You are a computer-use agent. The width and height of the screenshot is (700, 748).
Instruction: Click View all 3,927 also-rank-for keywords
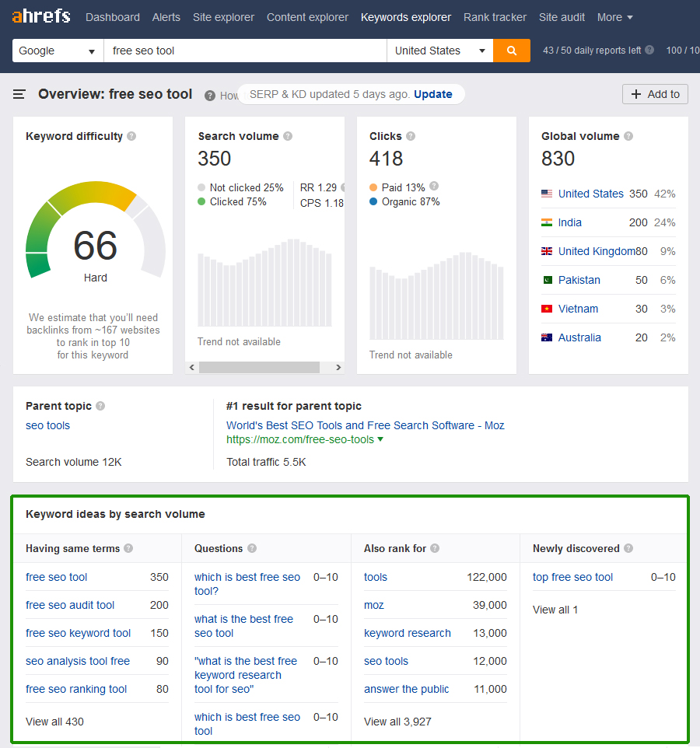(x=397, y=722)
